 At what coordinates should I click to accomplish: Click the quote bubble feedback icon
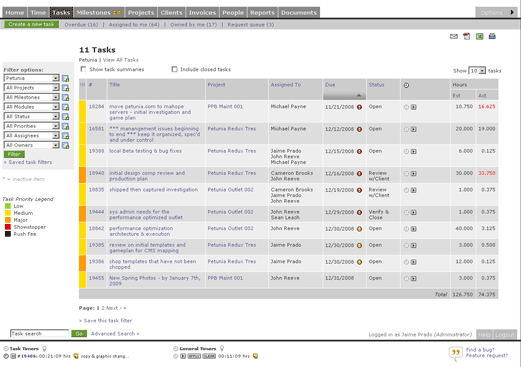tap(456, 353)
